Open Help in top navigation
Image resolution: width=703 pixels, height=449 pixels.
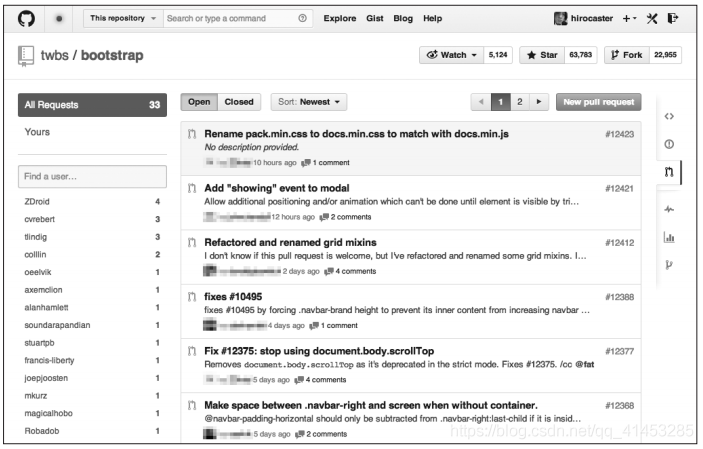[433, 18]
